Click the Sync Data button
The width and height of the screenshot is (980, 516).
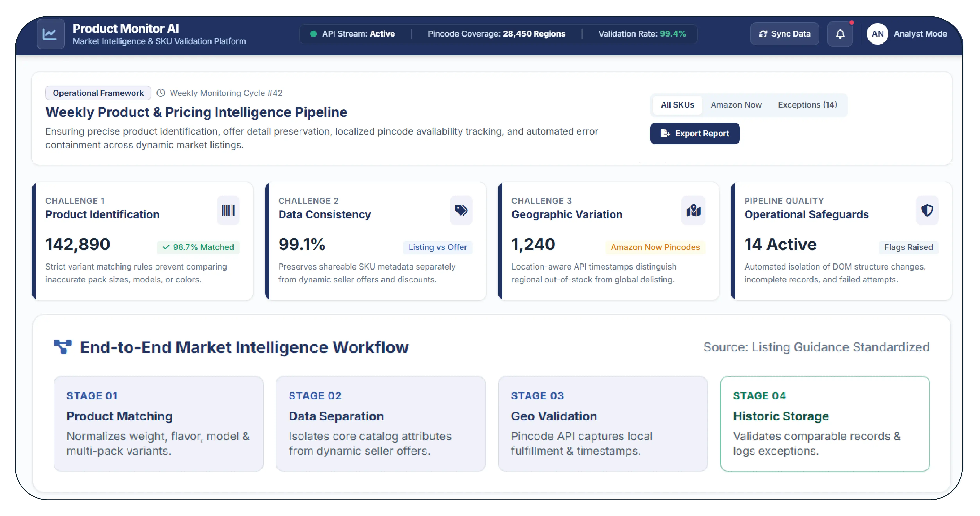click(x=784, y=34)
